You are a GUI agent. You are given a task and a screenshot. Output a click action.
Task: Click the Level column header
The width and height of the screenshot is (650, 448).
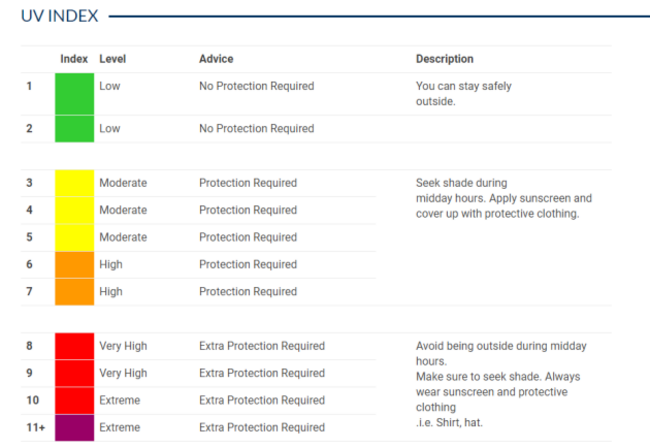112,59
